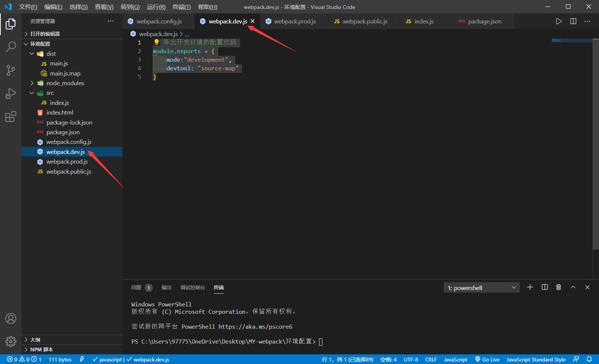Switch to the webpack.config.js editor tab

click(x=159, y=21)
